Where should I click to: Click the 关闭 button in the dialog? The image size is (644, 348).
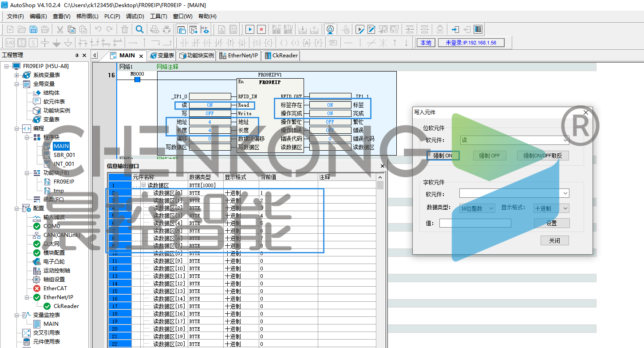click(554, 240)
